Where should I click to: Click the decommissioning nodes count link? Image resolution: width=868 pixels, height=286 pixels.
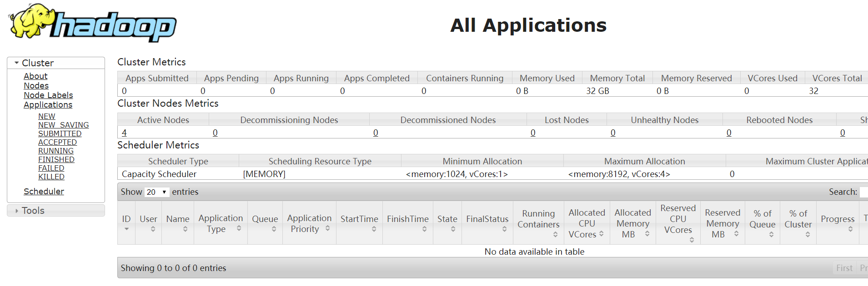coord(215,133)
